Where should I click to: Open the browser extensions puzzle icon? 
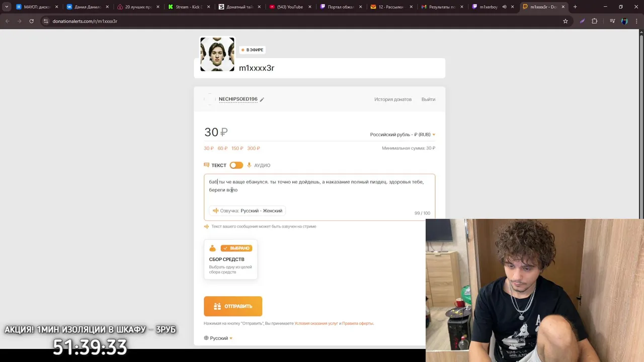[595, 21]
